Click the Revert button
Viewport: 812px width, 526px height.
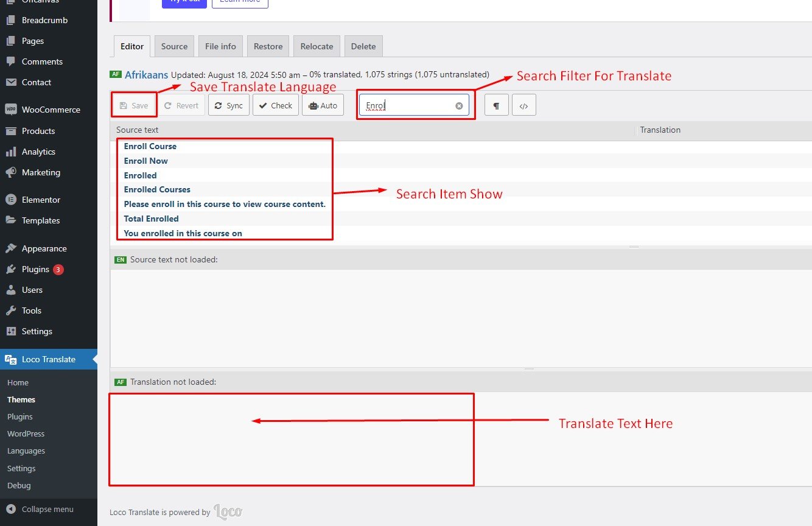point(181,105)
